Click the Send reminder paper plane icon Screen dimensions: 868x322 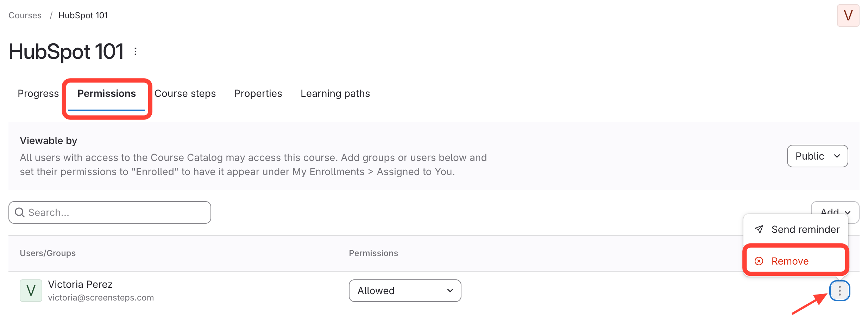[x=759, y=229]
